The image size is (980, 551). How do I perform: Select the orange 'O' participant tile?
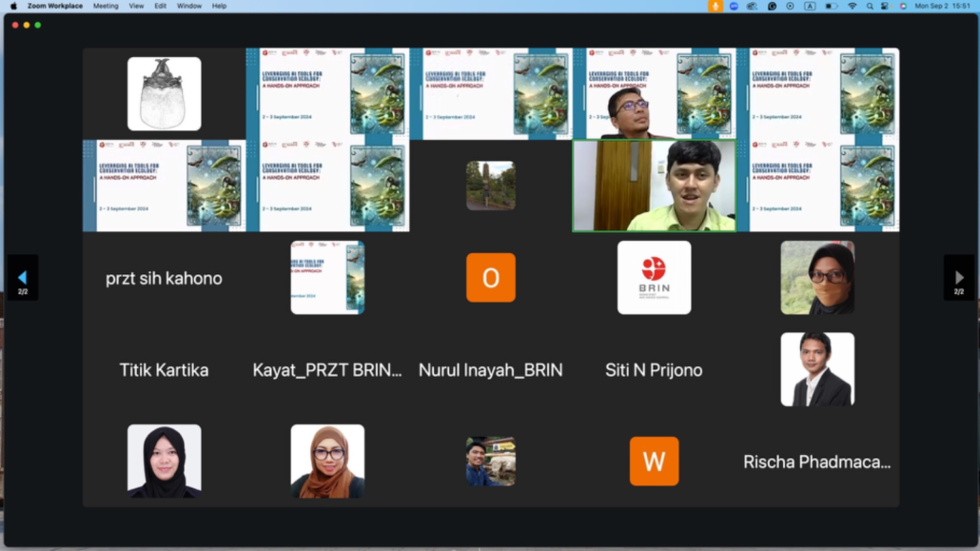[x=491, y=278]
